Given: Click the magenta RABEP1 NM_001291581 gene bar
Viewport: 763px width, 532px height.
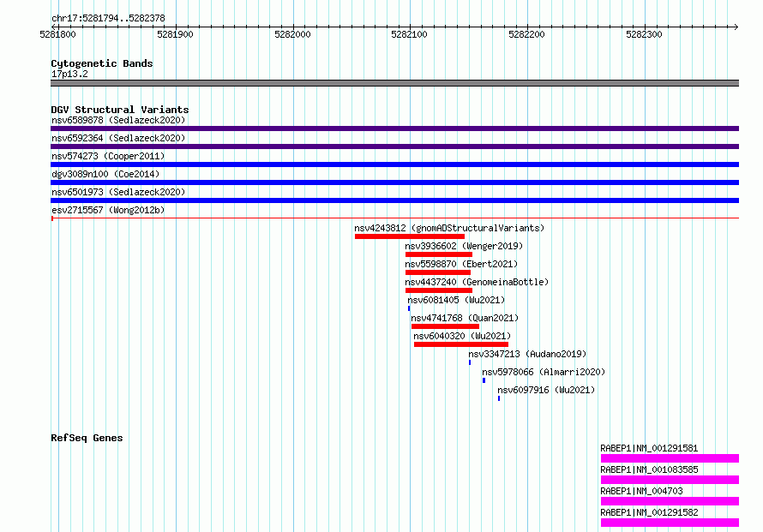Looking at the screenshot, I should tap(669, 458).
